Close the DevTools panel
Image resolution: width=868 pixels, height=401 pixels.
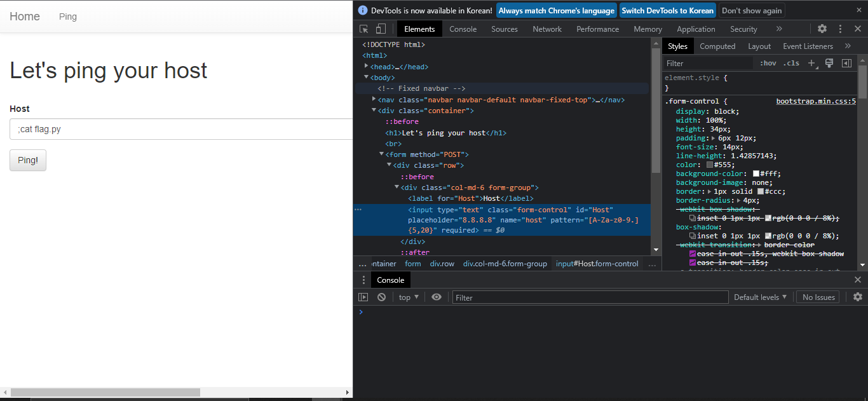[857, 29]
